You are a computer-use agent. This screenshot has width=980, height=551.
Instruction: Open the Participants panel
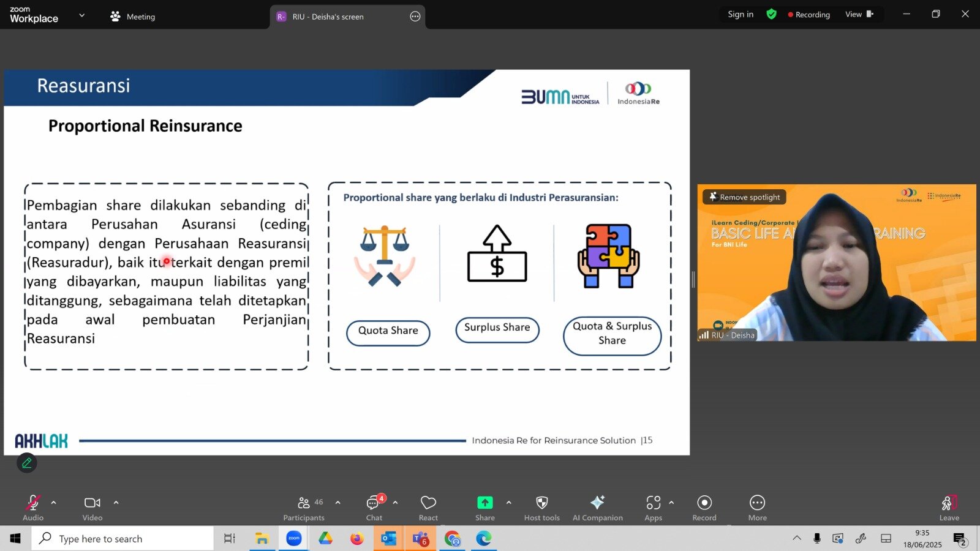(x=304, y=508)
